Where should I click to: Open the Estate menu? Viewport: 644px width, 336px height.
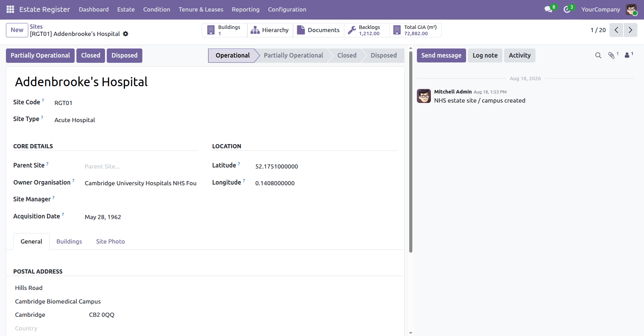point(126,9)
